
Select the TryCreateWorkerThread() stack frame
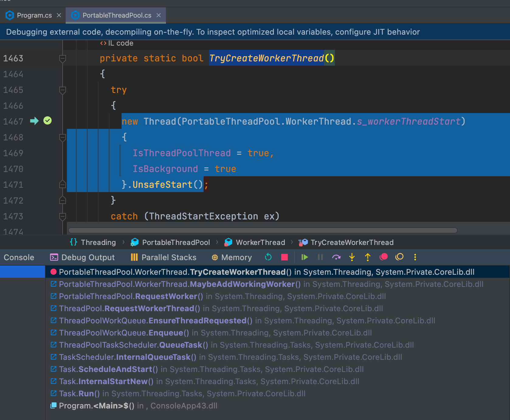[277, 272]
